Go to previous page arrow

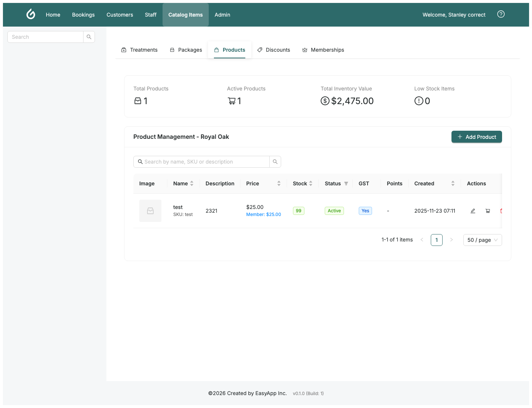pyautogui.click(x=422, y=240)
